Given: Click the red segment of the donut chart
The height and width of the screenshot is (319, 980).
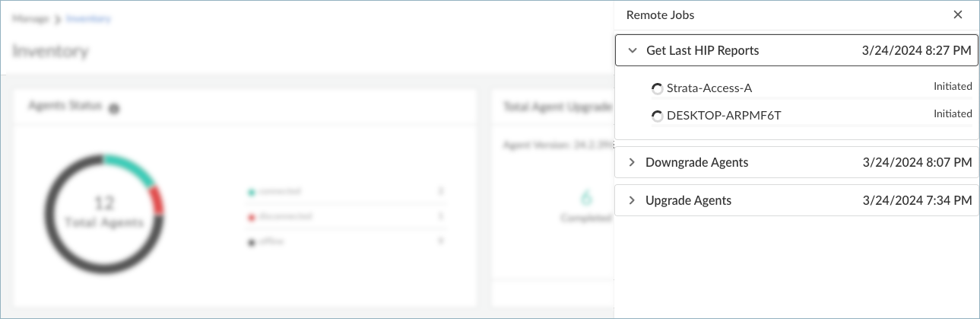Looking at the screenshot, I should 157,201.
